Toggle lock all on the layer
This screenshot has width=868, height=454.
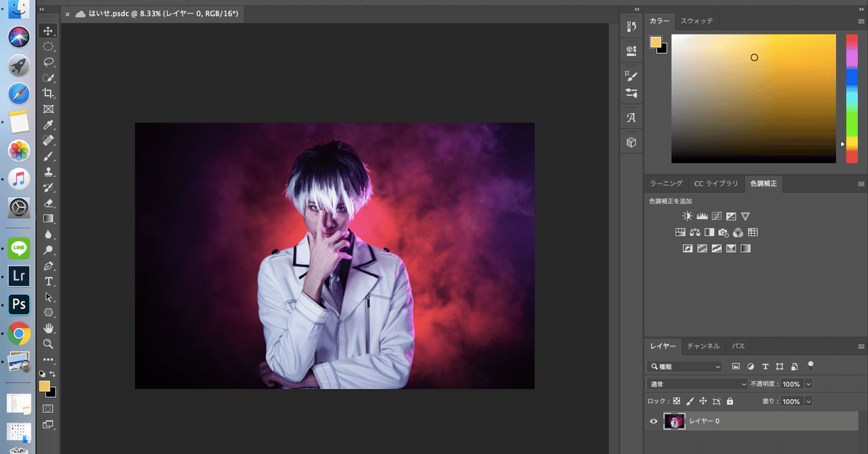click(x=730, y=401)
